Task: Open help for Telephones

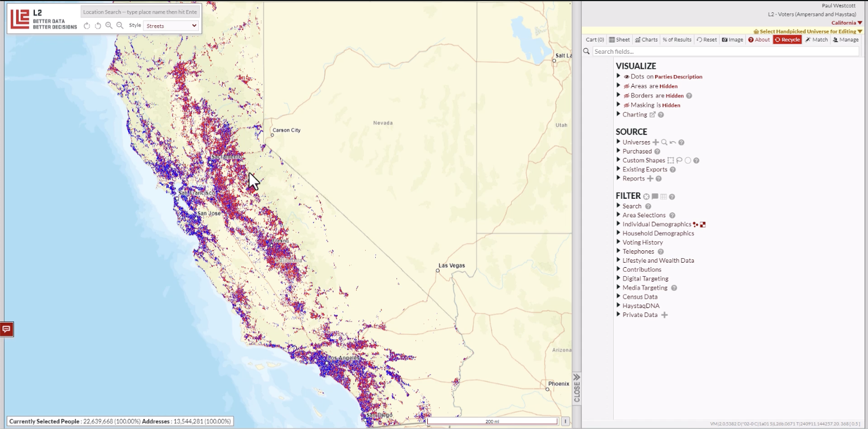Action: coord(661,252)
